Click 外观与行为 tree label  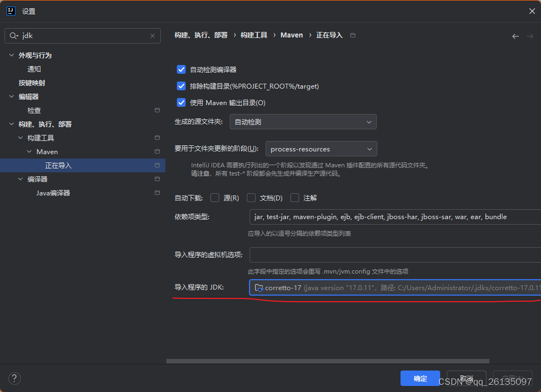(35, 56)
